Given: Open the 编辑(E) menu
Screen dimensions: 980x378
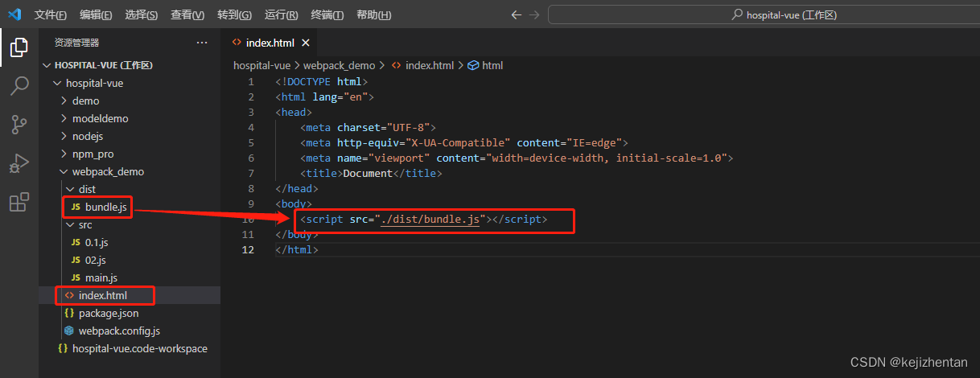Looking at the screenshot, I should click(97, 15).
